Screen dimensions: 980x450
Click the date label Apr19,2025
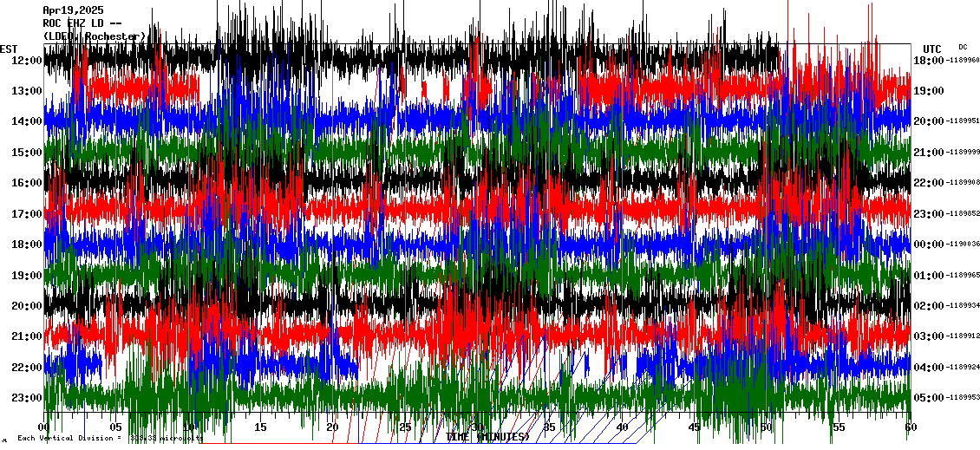(x=73, y=10)
